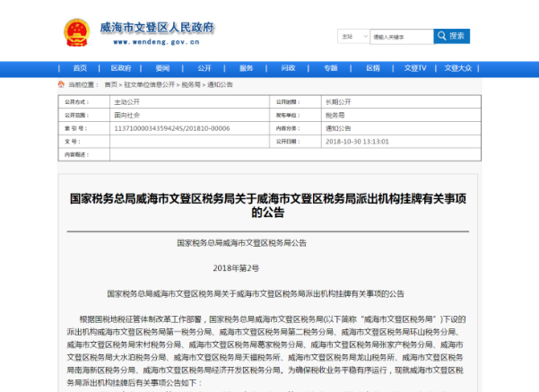The height and width of the screenshot is (392, 539).
Task: Go to the 要闻 news menu
Action: click(162, 68)
